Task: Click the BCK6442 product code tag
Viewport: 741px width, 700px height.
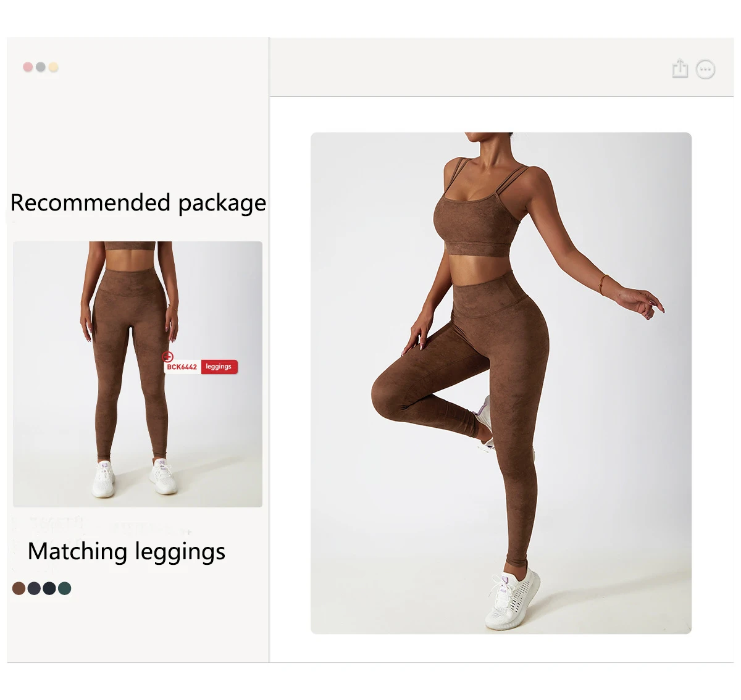Action: (182, 367)
